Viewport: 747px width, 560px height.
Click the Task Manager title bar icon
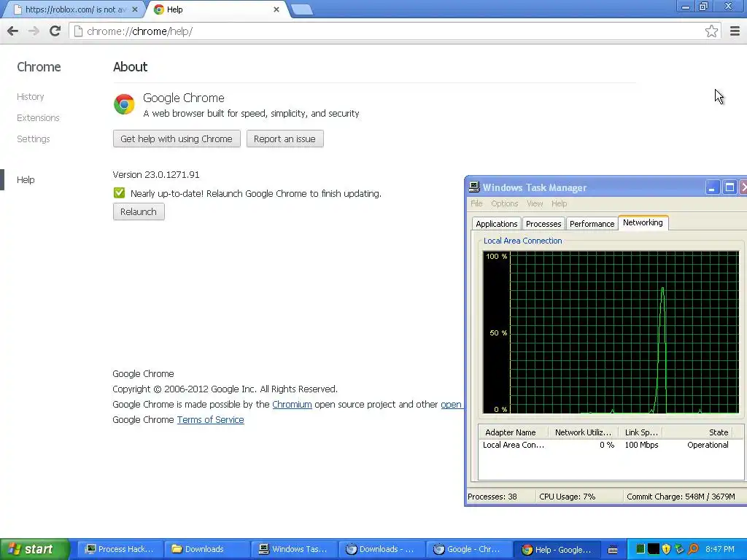coord(474,187)
